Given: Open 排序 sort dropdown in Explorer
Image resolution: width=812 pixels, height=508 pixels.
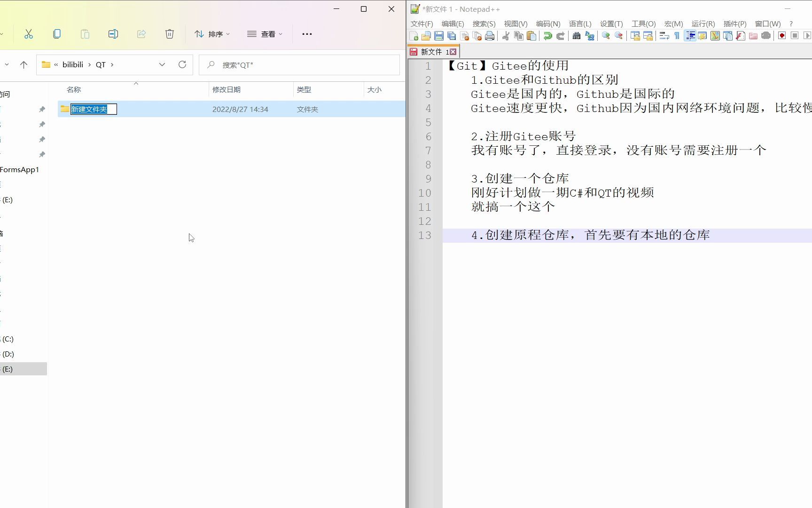Looking at the screenshot, I should [x=212, y=34].
